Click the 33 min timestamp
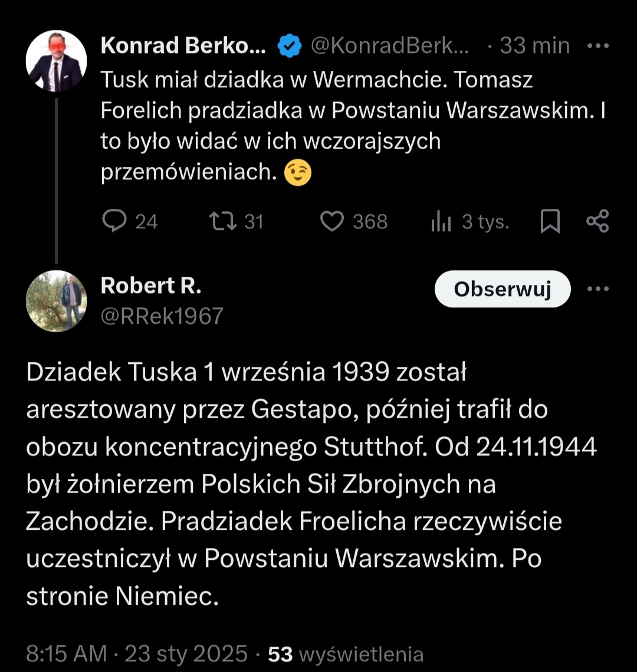 tap(534, 46)
